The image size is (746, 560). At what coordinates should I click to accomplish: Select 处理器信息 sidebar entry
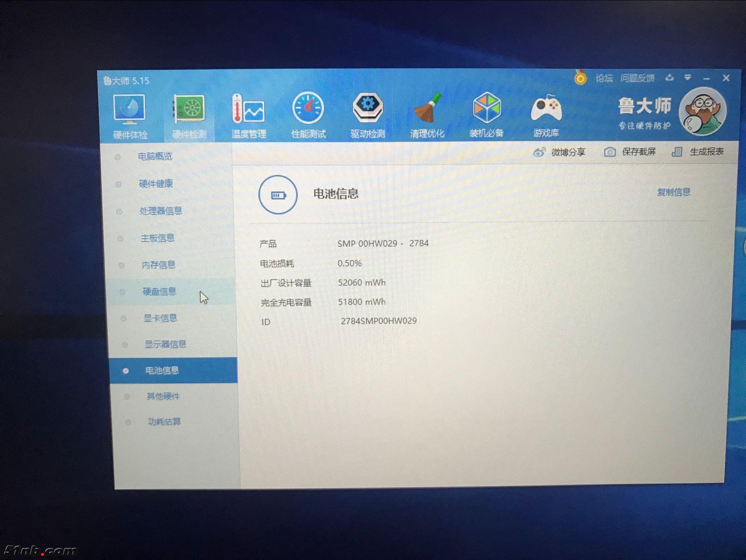[160, 211]
